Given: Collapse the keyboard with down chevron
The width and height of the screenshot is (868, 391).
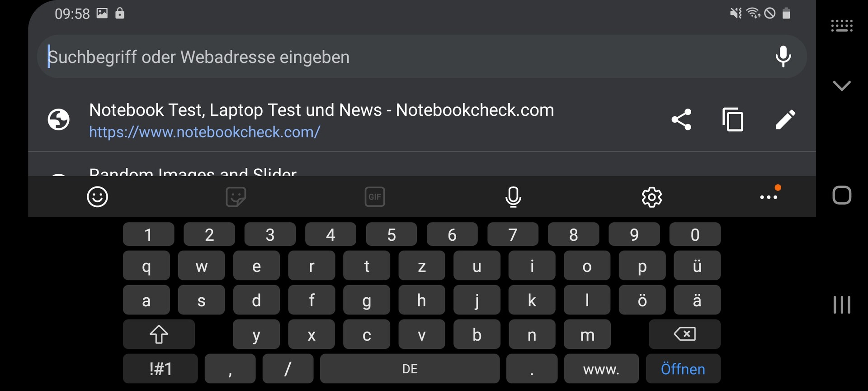Looking at the screenshot, I should (841, 86).
